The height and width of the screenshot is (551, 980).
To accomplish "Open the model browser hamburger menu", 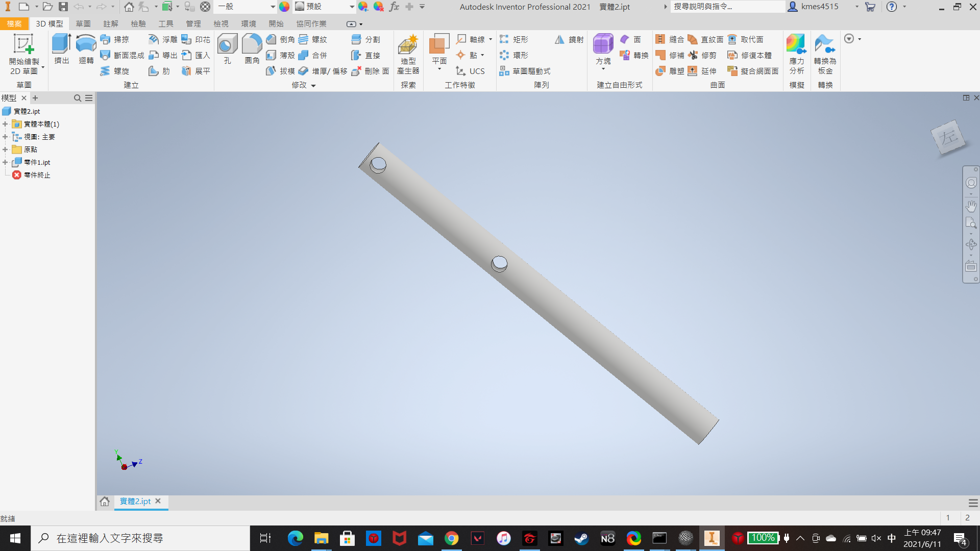I will [89, 98].
